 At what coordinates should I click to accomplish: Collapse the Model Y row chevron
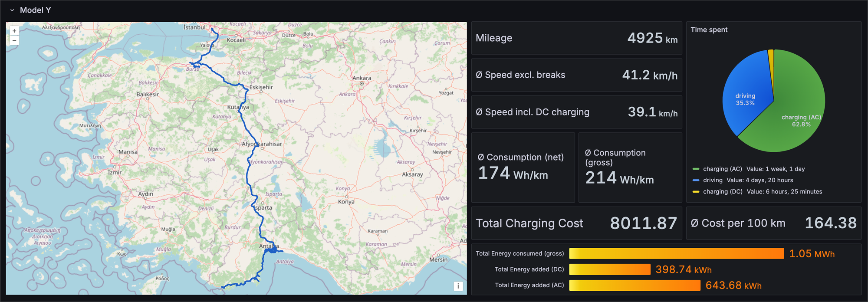[12, 10]
